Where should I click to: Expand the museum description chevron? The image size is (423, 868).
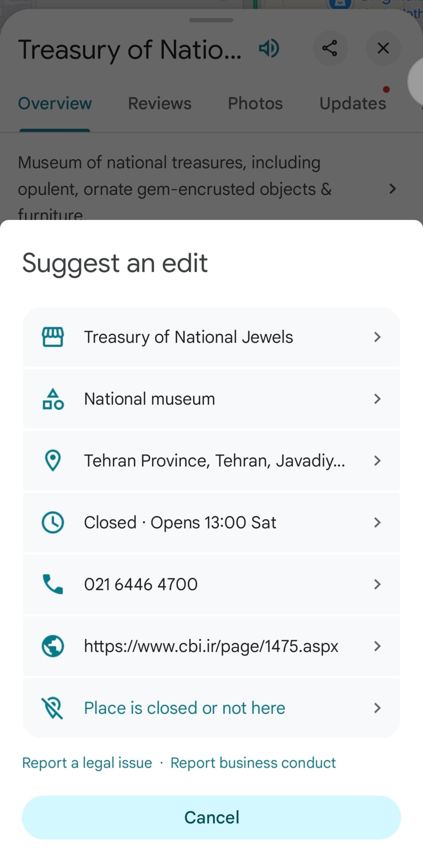click(392, 189)
